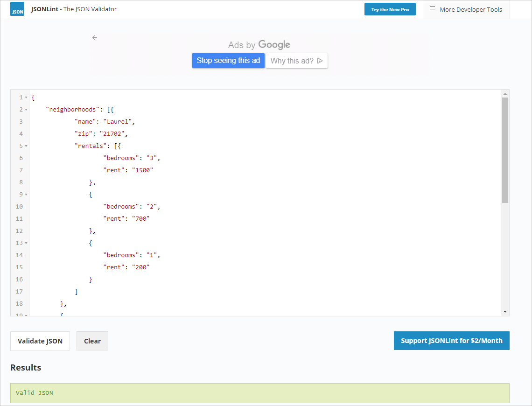Open the More Developer Tools menu
This screenshot has height=406, width=532.
pyautogui.click(x=466, y=9)
